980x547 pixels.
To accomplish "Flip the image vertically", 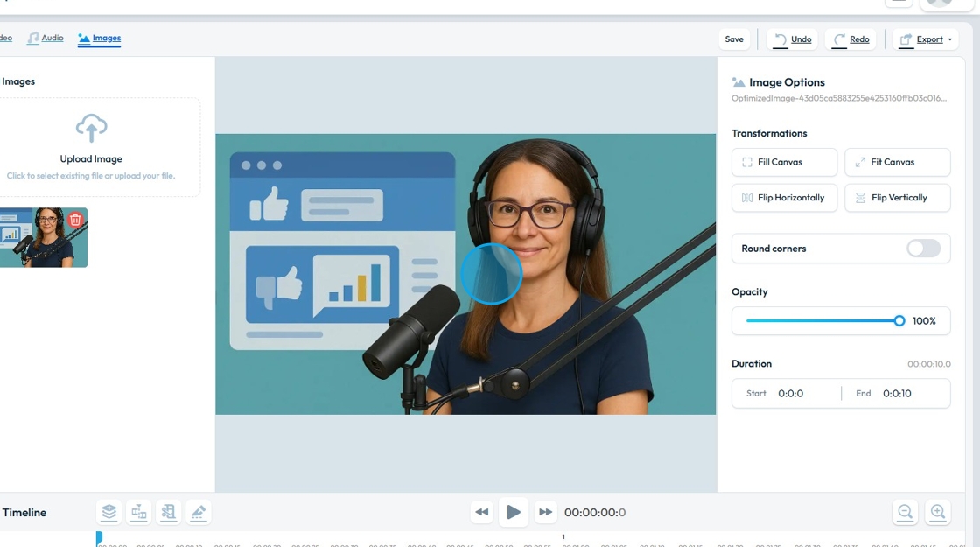I will point(898,198).
